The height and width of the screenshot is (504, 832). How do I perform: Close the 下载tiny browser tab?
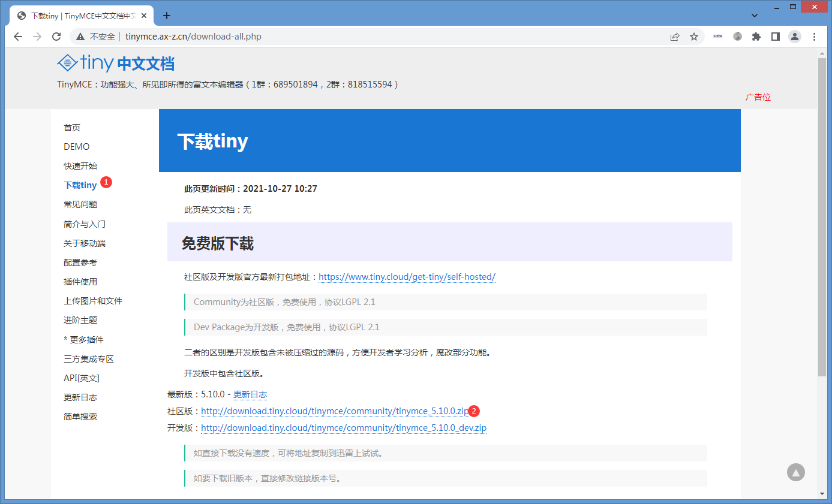pos(144,16)
